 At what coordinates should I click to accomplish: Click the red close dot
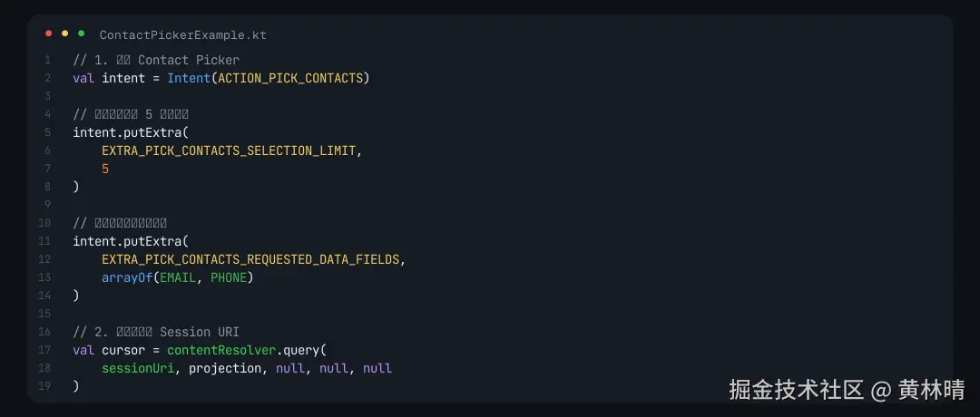pos(49,34)
